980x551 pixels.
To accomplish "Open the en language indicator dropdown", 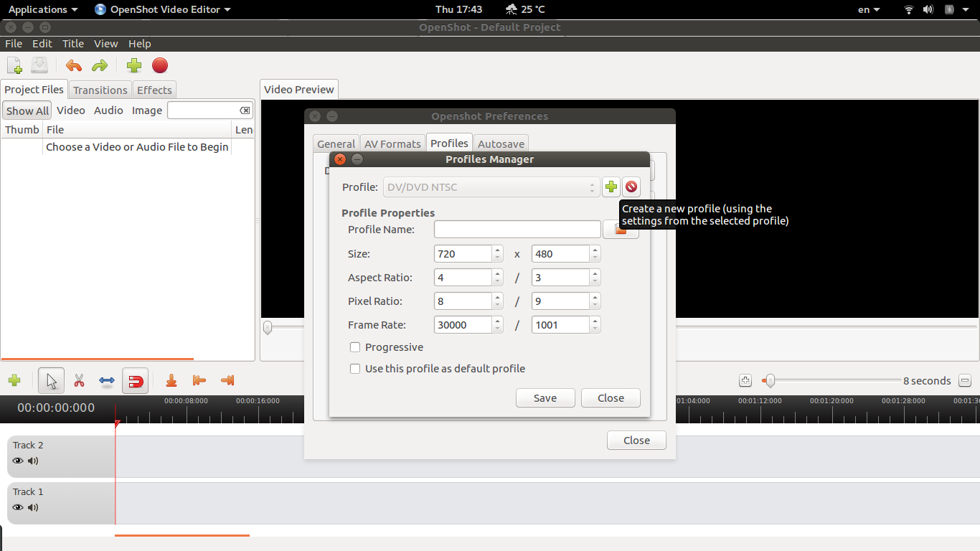I will (869, 9).
